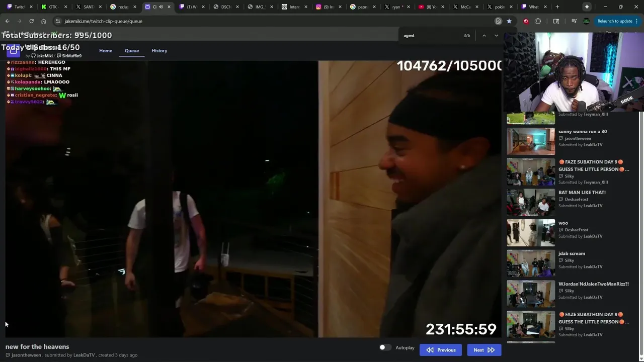Open the 'woo' clip thumbnail
This screenshot has width=644, height=362.
(531, 232)
